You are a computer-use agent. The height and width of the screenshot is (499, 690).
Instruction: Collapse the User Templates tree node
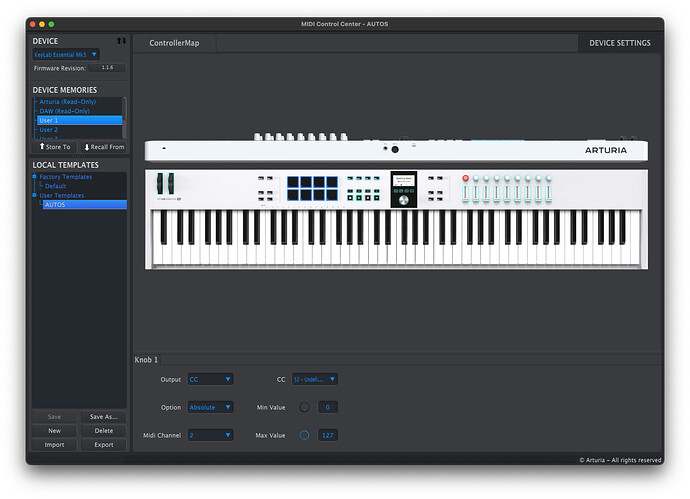point(34,195)
